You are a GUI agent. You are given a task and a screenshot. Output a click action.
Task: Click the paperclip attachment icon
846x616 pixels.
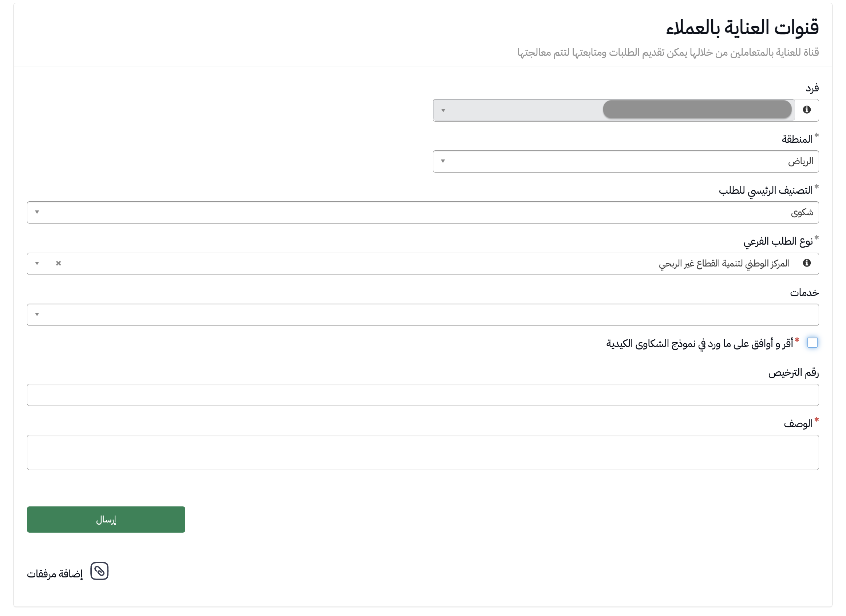[x=99, y=571]
